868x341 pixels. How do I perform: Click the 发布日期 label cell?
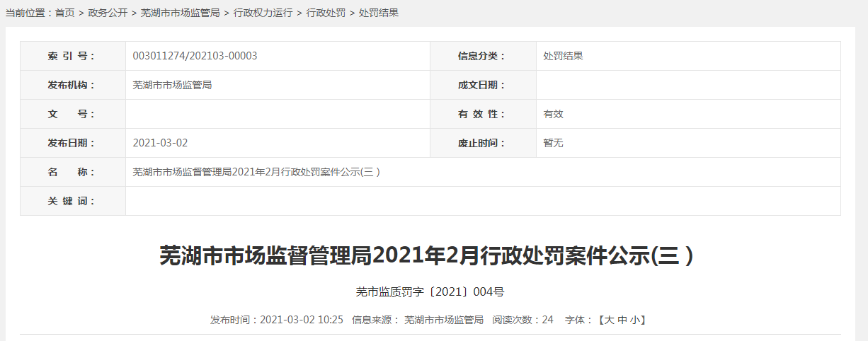coord(73,143)
